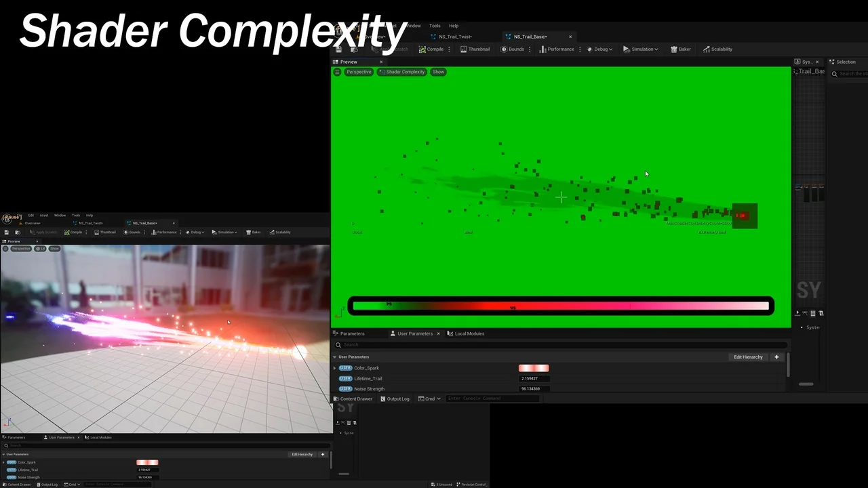Image resolution: width=868 pixels, height=488 pixels.
Task: Open the Edit menu
Action: pos(31,216)
